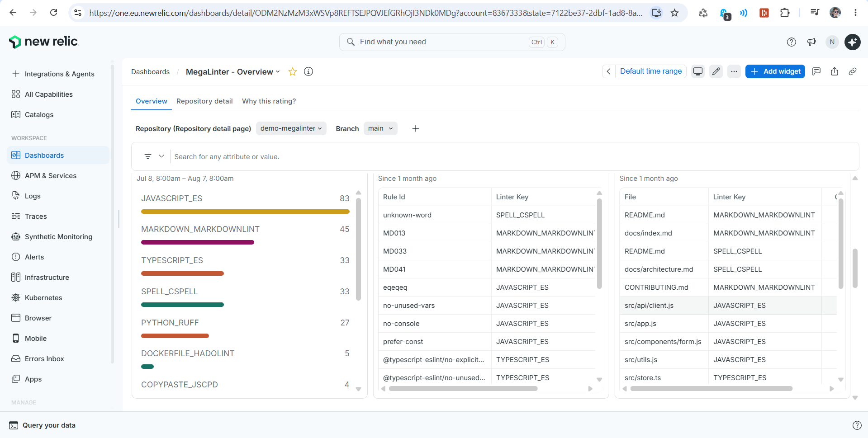This screenshot has width=868, height=438.
Task: Click the dashboard page vertical scrollbar
Action: (x=855, y=268)
